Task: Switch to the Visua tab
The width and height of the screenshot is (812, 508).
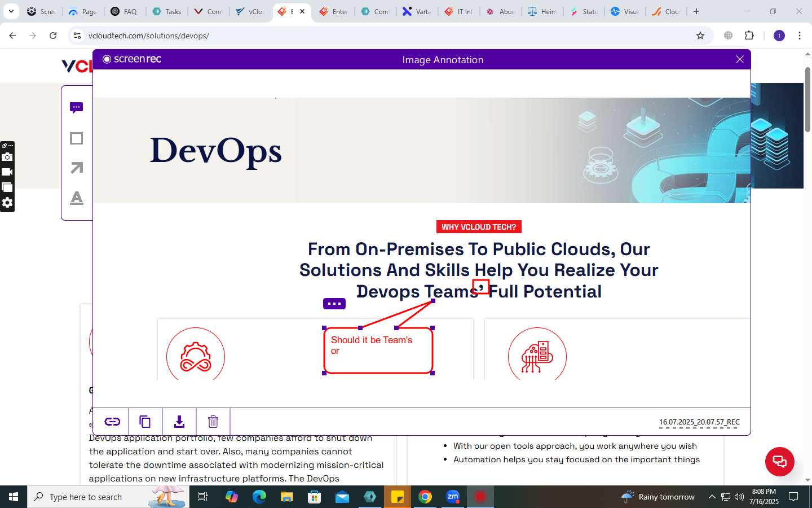Action: [x=625, y=11]
